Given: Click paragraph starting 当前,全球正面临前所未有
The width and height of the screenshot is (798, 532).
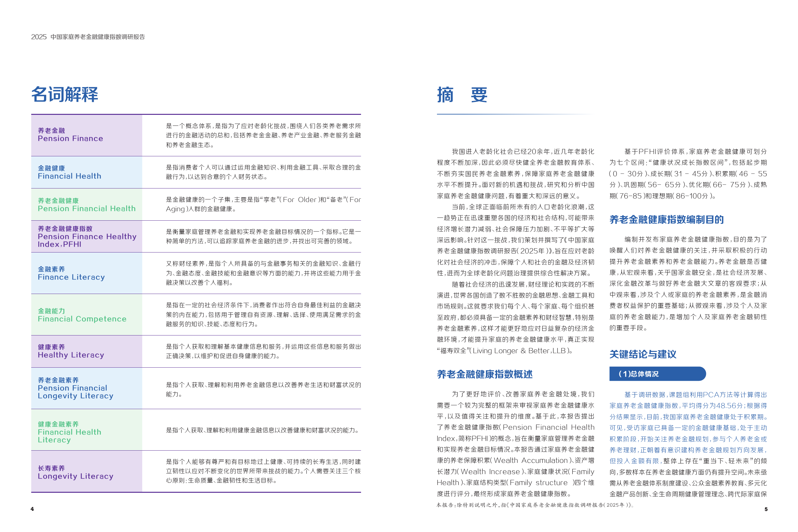Looking at the screenshot, I should click(x=515, y=240).
